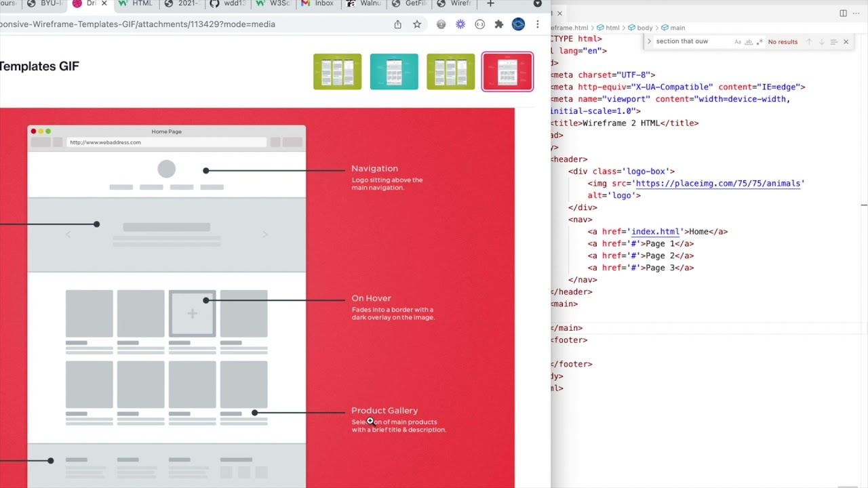Click the closing footer tag line in code
The height and width of the screenshot is (488, 868).
click(572, 365)
